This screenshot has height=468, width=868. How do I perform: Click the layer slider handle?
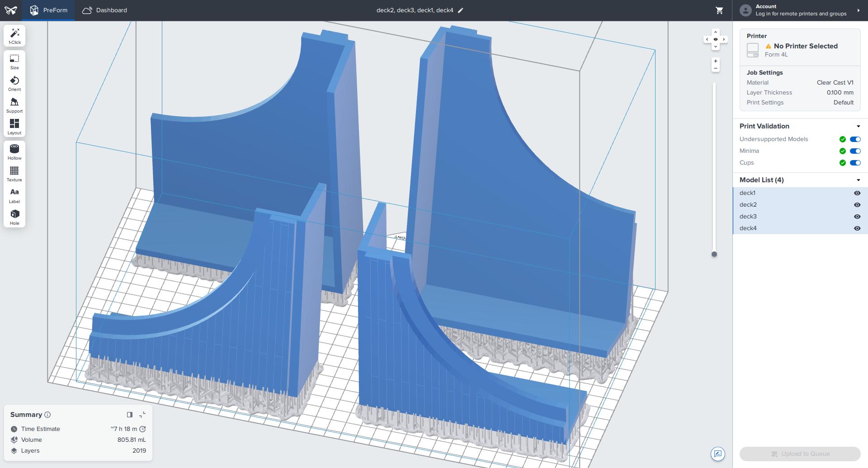coord(714,254)
